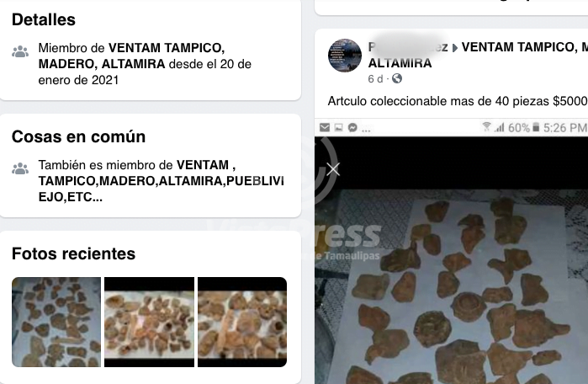Click the group icon under Cosas en común
The width and height of the screenshot is (588, 384).
pos(20,168)
